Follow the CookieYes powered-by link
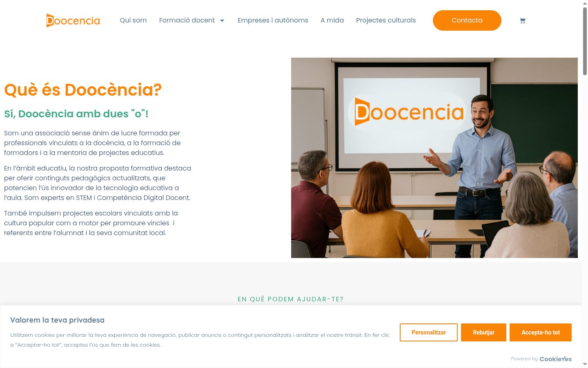The image size is (588, 368). (x=556, y=359)
